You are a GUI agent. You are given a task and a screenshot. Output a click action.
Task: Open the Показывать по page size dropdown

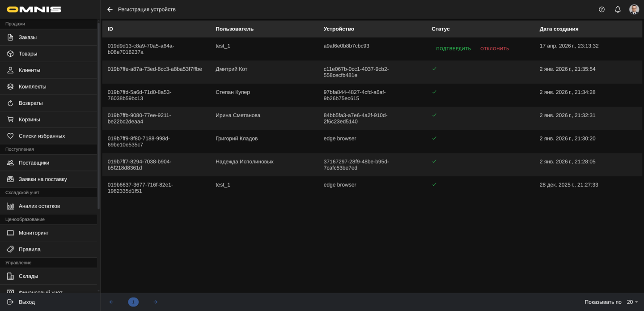632,302
